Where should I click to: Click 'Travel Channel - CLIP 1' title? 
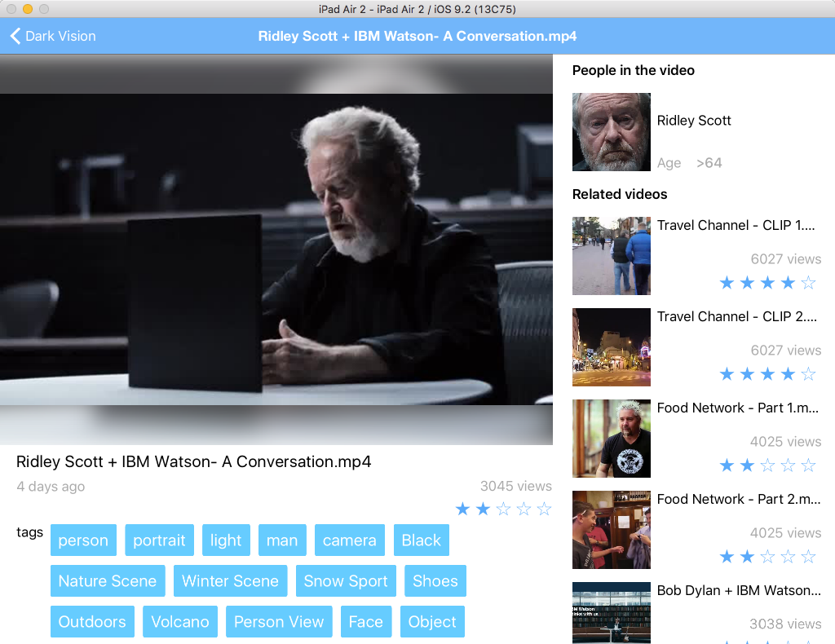736,225
